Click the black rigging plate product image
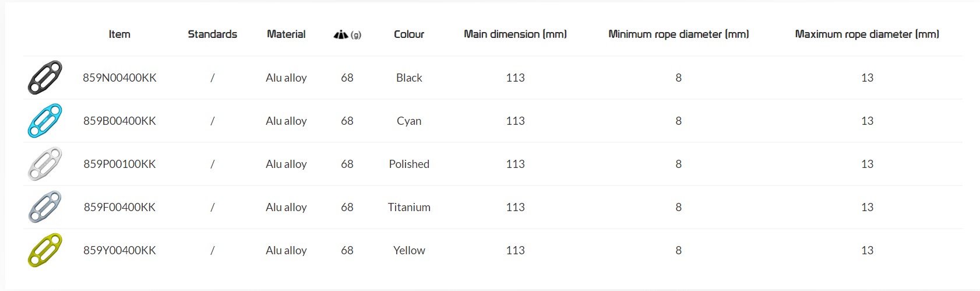This screenshot has height=291, width=980. point(45,78)
